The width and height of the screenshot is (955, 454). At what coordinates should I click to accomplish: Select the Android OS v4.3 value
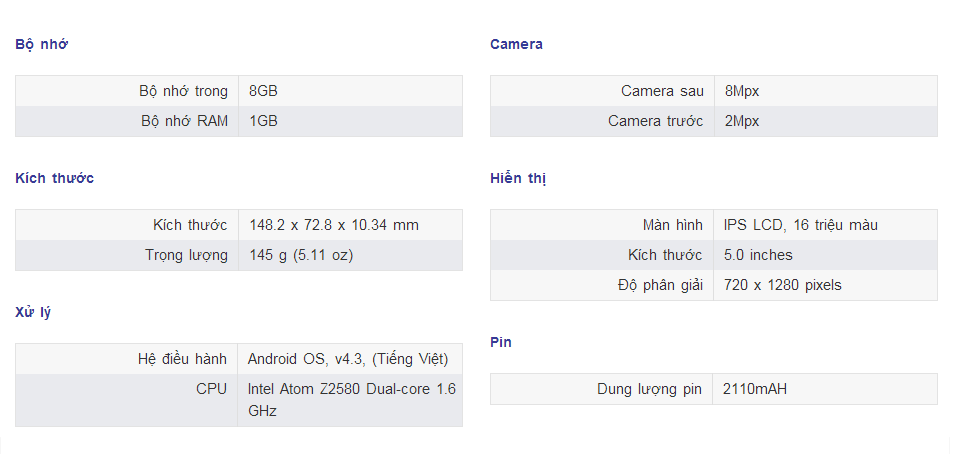click(348, 360)
